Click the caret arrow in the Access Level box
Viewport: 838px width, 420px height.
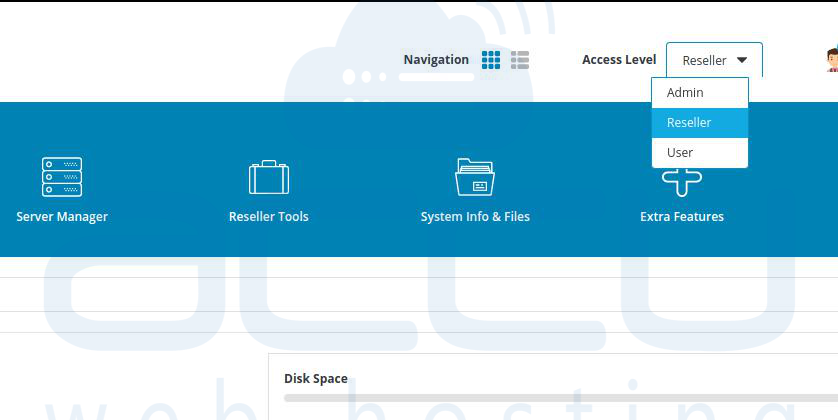click(742, 60)
